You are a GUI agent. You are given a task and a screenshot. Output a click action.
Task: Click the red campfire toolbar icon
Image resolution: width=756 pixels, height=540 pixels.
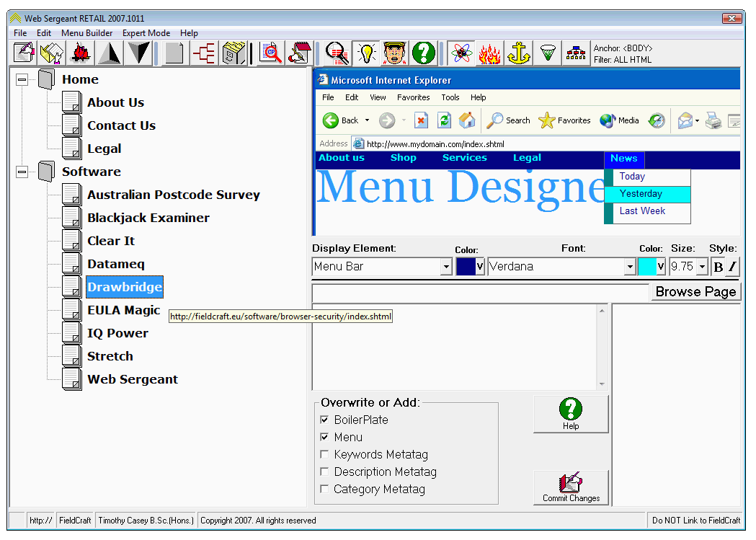81,53
